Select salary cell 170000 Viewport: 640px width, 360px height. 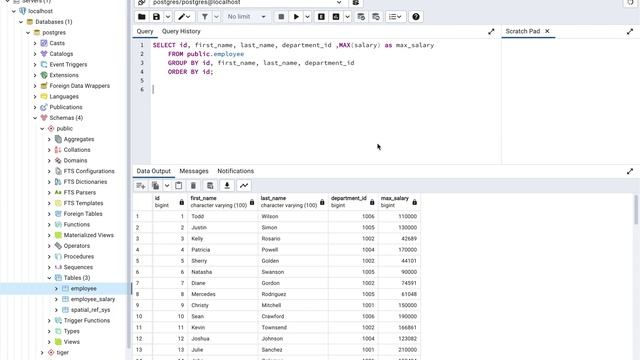[x=399, y=249]
